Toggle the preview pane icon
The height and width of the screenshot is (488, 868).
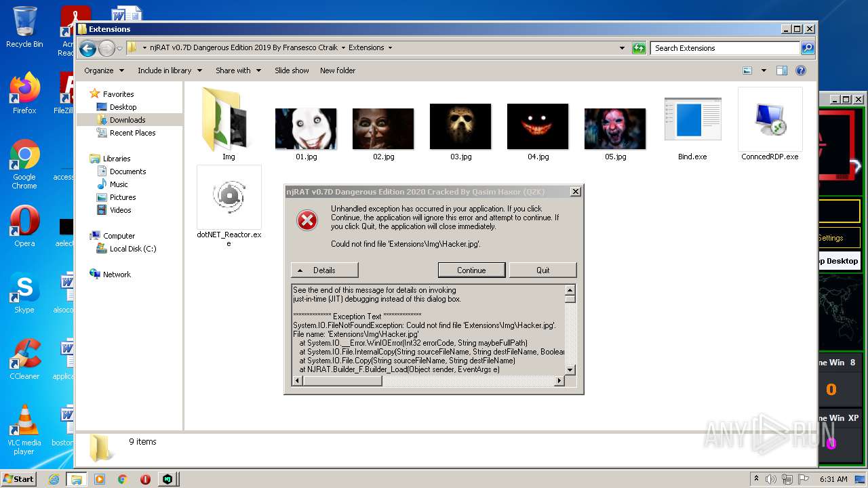(x=782, y=70)
